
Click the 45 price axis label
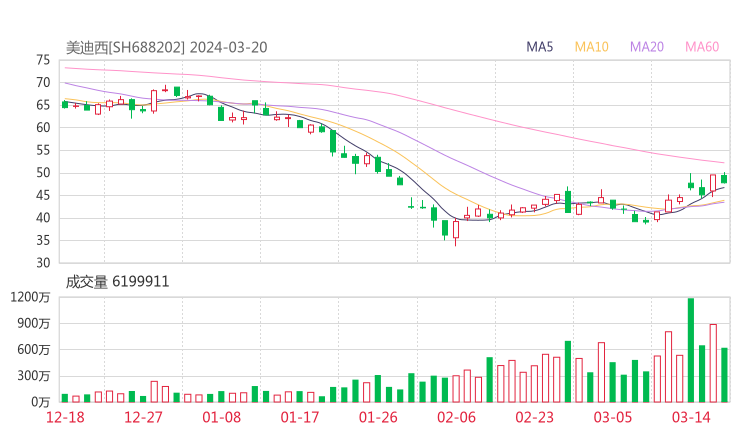coord(43,195)
